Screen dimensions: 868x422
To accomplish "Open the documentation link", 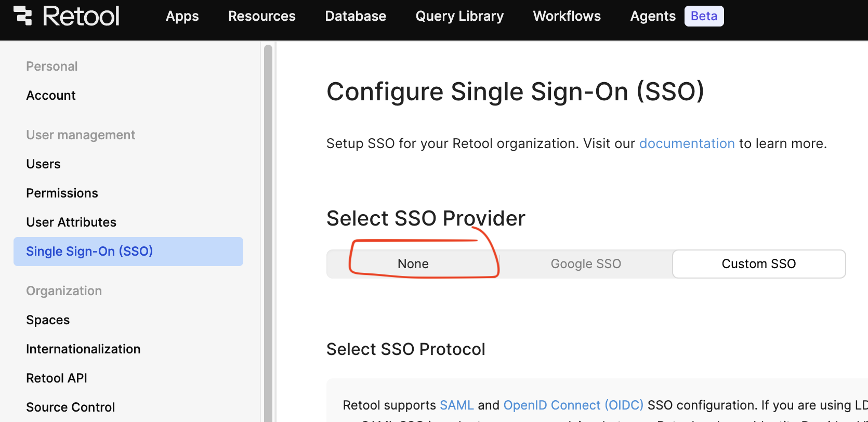I will coord(687,143).
